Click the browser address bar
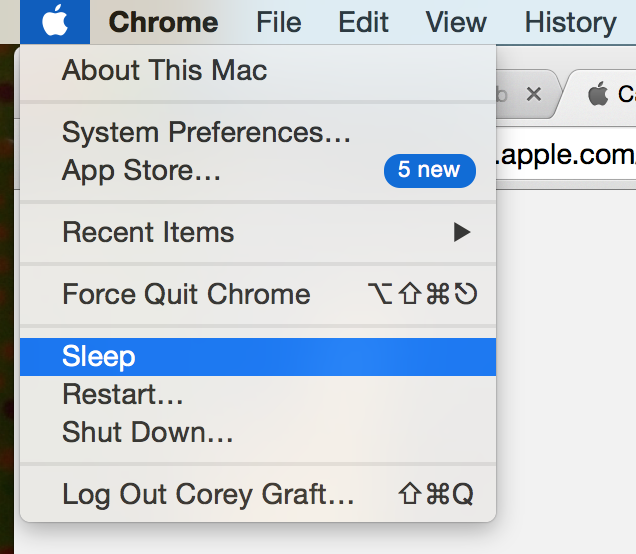Viewport: 636px width, 554px height. pyautogui.click(x=566, y=155)
